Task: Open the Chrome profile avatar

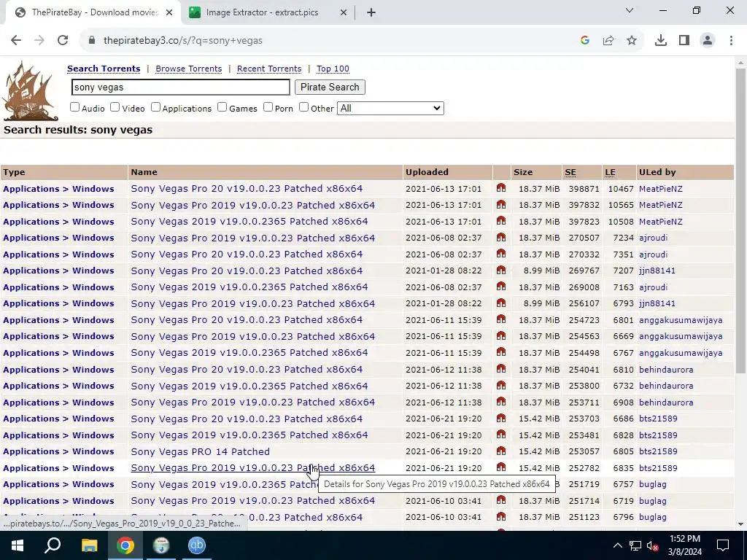Action: click(708, 41)
